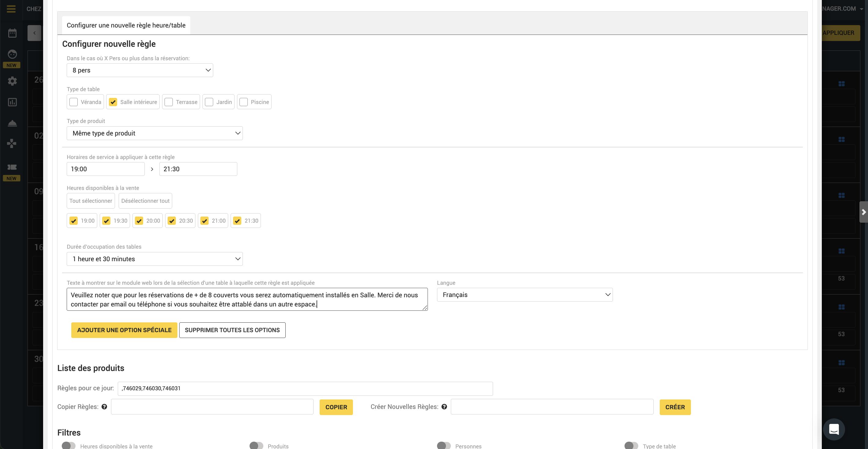Viewport: 868px width, 449px height.
Task: Click the Copier button
Action: coord(336,407)
